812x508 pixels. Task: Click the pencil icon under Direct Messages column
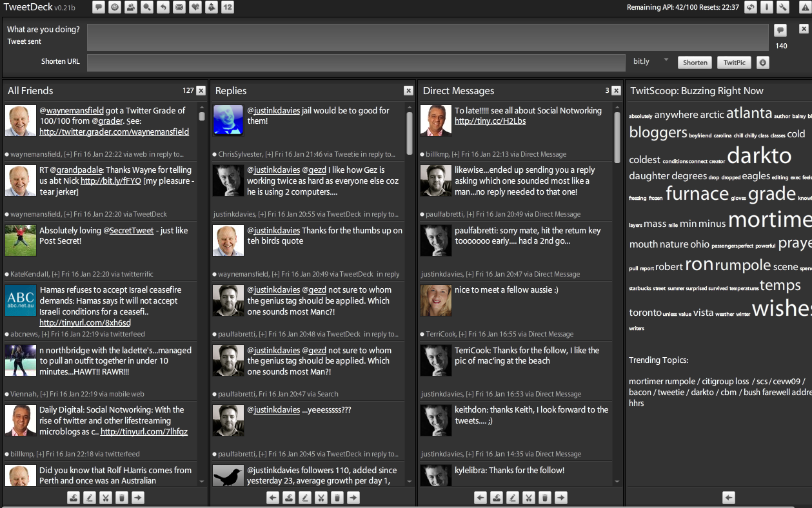(513, 498)
